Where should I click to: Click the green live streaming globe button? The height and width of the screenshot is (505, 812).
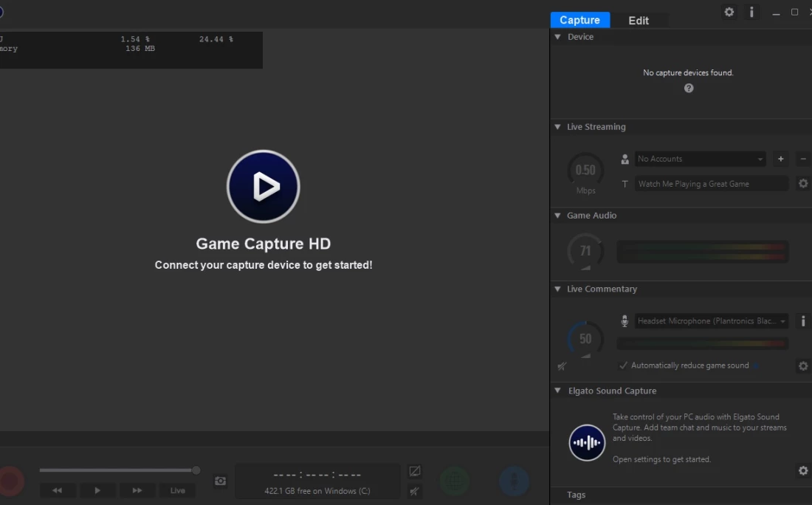[x=455, y=481]
